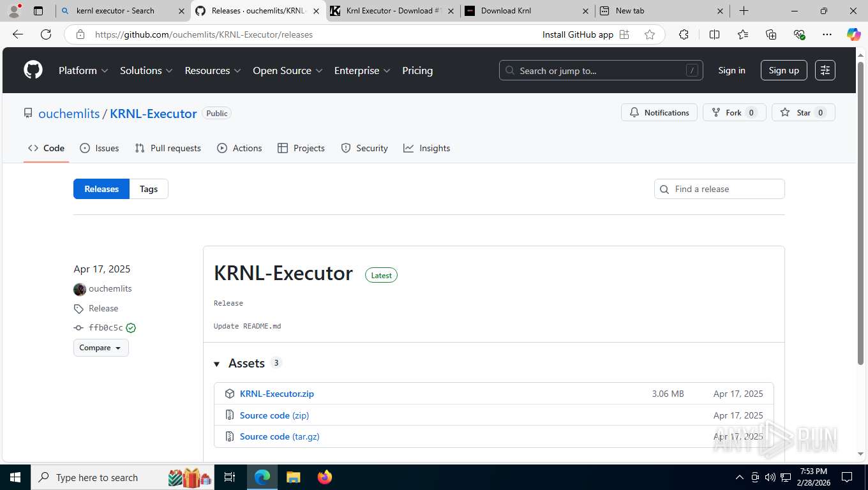The width and height of the screenshot is (868, 490).
Task: Open the tab actions menu icon
Action: [x=38, y=11]
